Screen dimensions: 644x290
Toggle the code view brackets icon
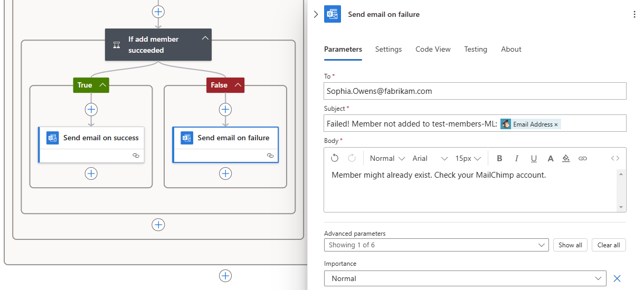[615, 158]
